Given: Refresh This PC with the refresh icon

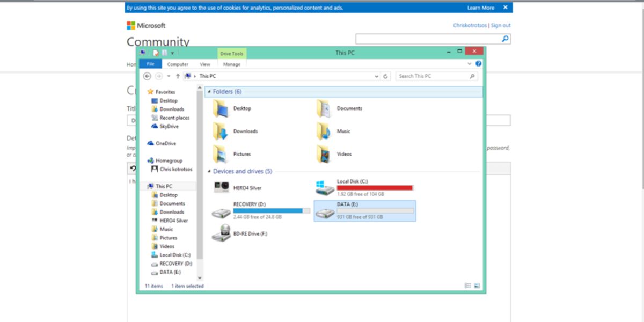Looking at the screenshot, I should (385, 76).
